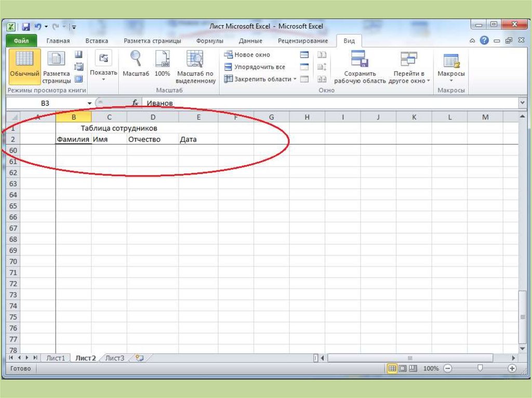
Task: Click Save Workspace (Сохранить рабочую область)
Action: click(360, 67)
